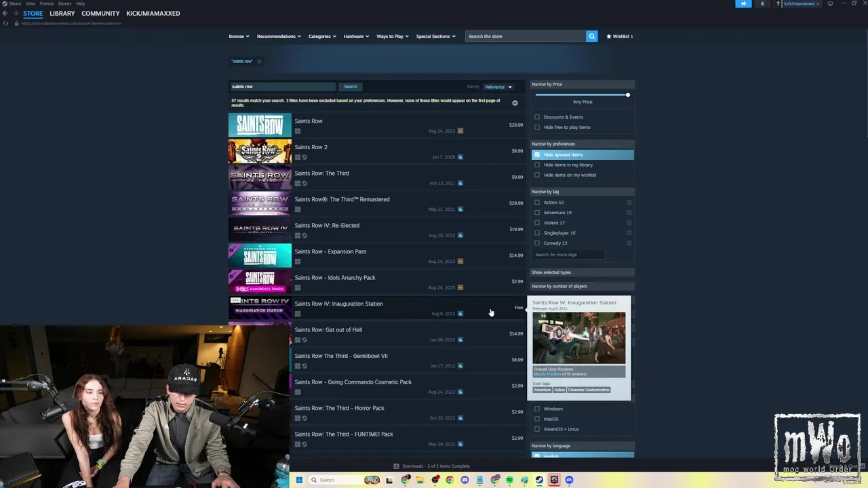Open Spotify from the taskbar
The image size is (868, 488).
[509, 480]
